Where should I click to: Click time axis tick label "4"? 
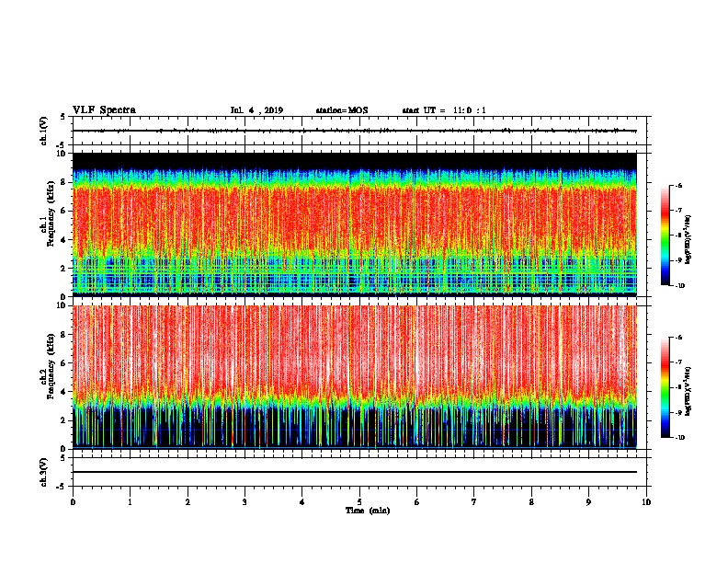point(302,502)
